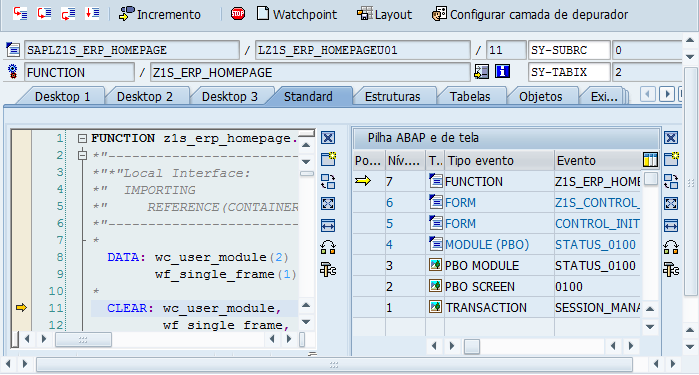Screen dimensions: 699x375
Task: Click the swap tool icon for the source code panel
Action: tap(328, 181)
